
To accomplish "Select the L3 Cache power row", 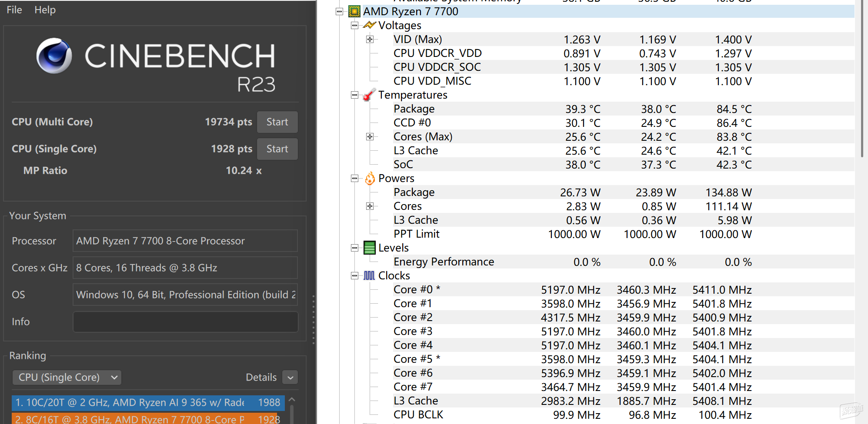I will 623,220.
